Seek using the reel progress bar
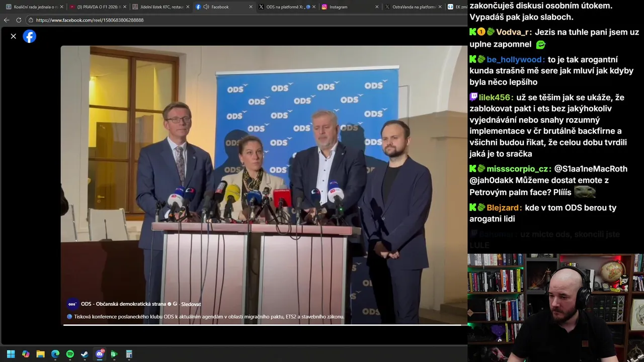The image size is (644, 362). pos(265,325)
